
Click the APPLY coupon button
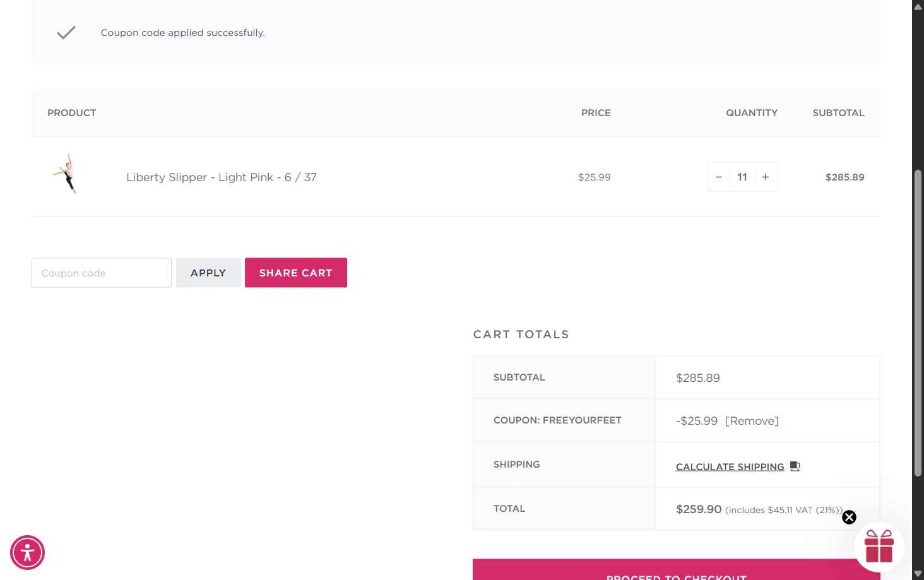pos(208,273)
